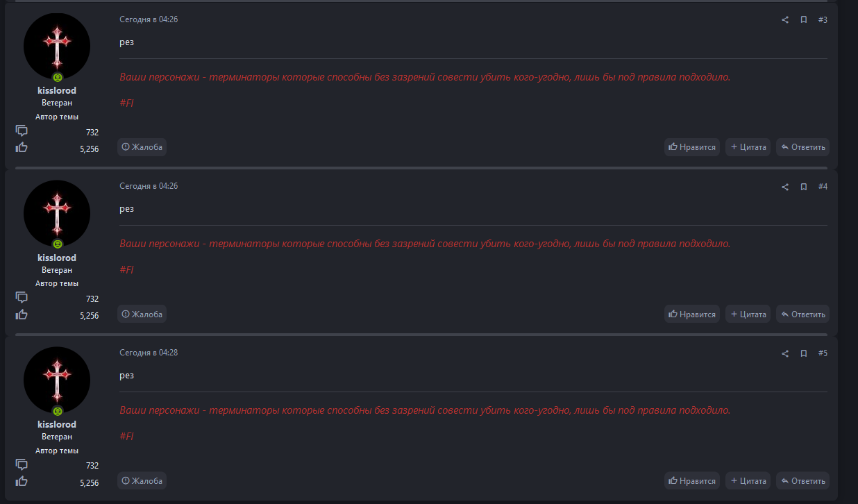Click share icon on post #3
Image resolution: width=858 pixels, height=504 pixels.
785,20
